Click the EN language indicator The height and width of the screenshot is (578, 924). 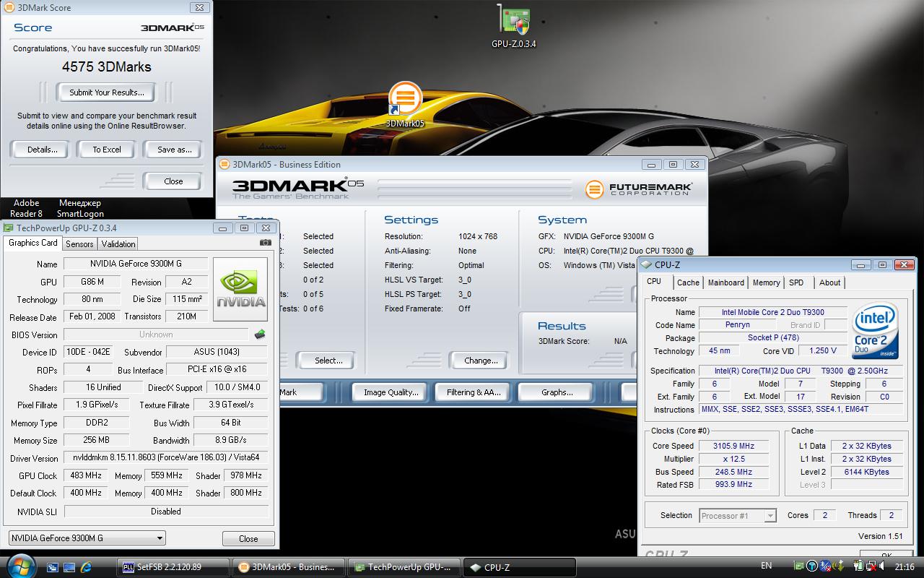pyautogui.click(x=766, y=566)
